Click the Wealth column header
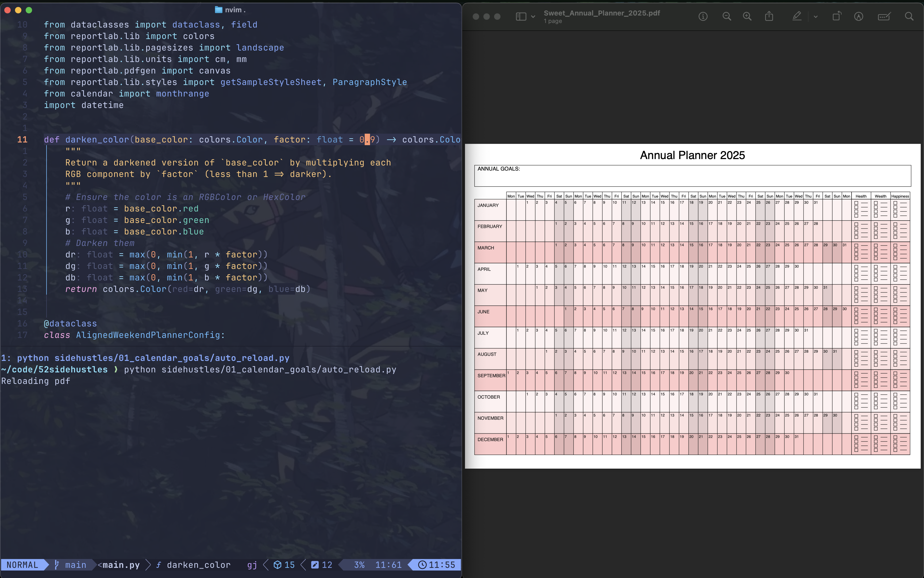Image resolution: width=924 pixels, height=578 pixels. coord(880,196)
